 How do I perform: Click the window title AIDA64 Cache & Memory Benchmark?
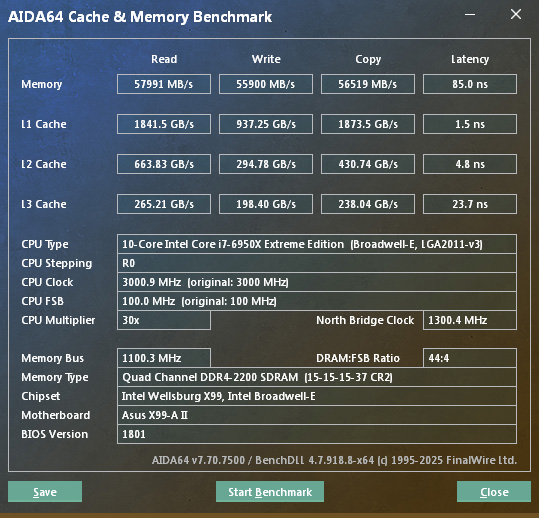[140, 17]
